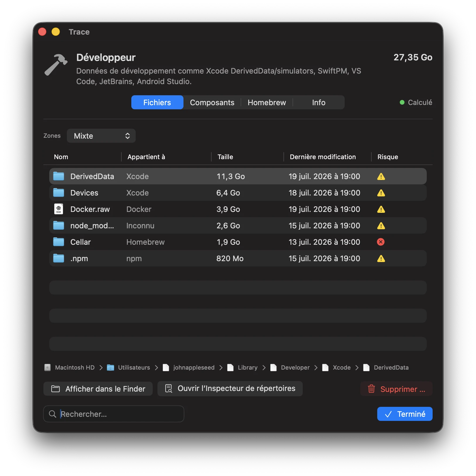Focus the Rechercher search field
Image resolution: width=476 pixels, height=476 pixels.
click(x=114, y=414)
